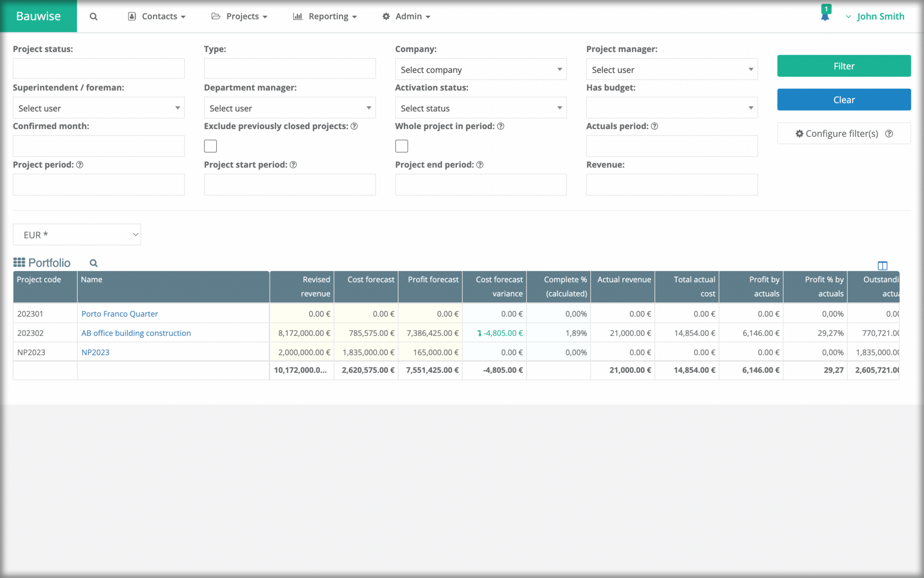Check the Whole project in period box
Viewport: 924px width, 578px height.
[x=401, y=146]
